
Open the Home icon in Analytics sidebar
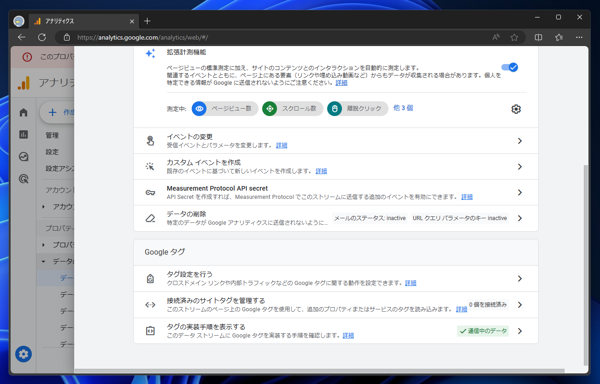pyautogui.click(x=23, y=112)
